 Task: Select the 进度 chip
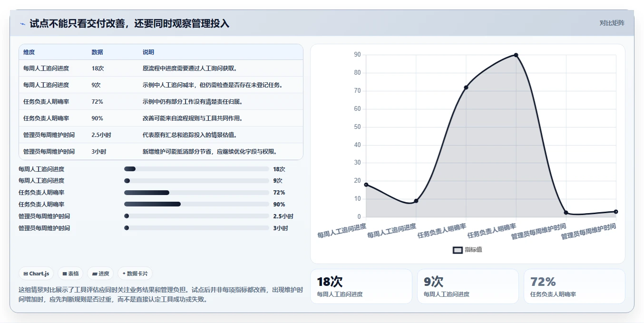coord(100,274)
